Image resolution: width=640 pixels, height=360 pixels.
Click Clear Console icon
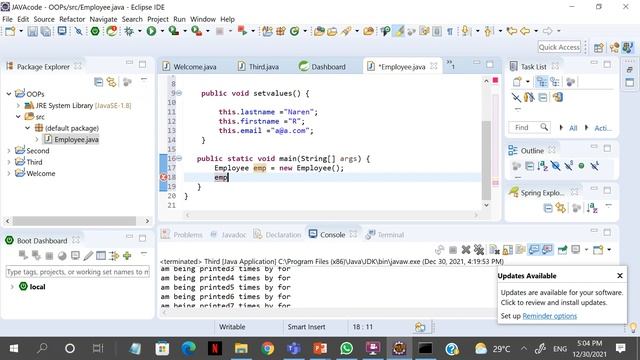494,249
